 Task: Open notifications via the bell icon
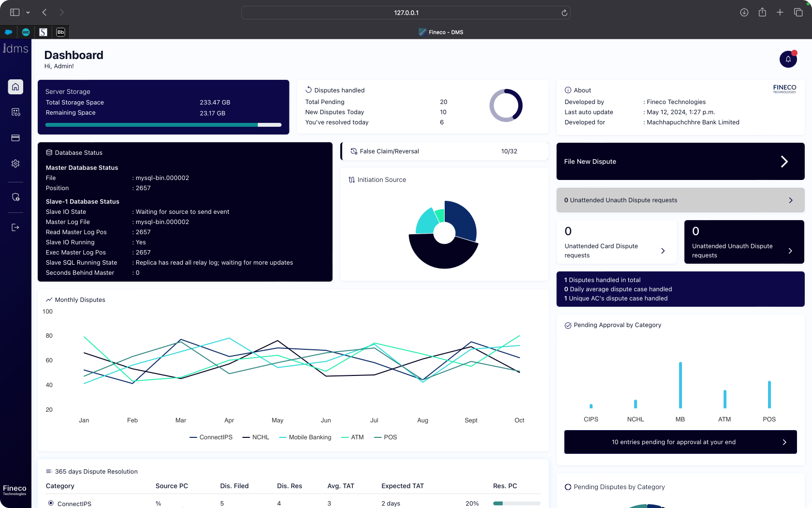(788, 59)
